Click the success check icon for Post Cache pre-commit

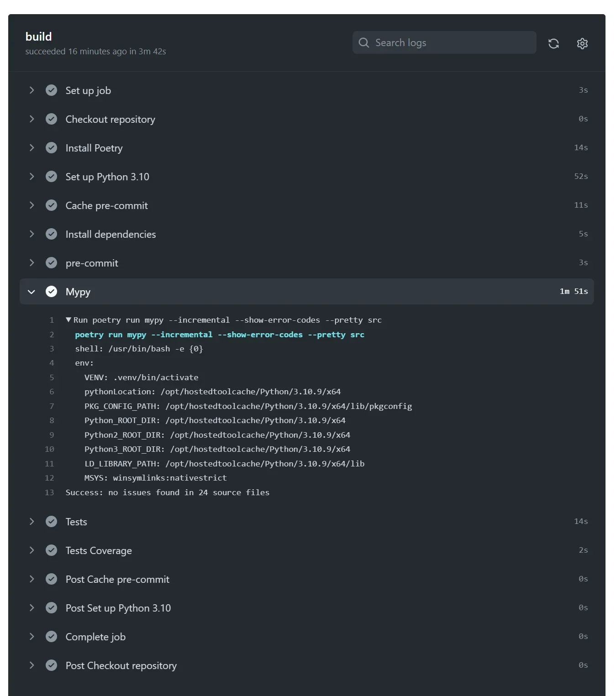[52, 579]
